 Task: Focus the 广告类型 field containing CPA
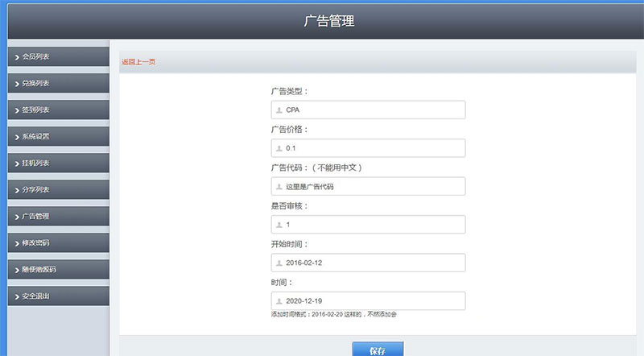(370, 110)
